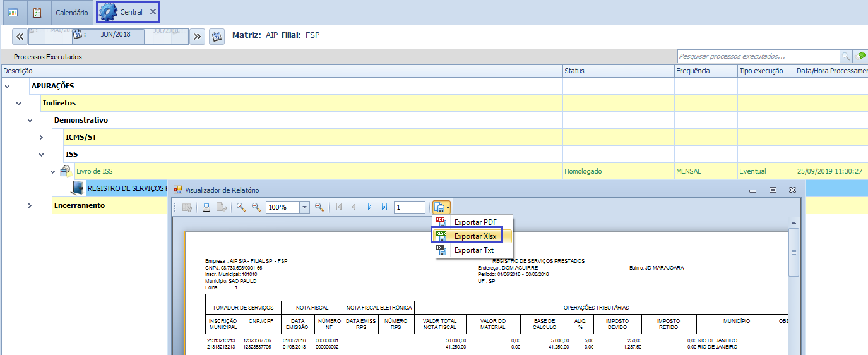Go to previous month with double-left arrow
The image size is (868, 355).
click(19, 37)
